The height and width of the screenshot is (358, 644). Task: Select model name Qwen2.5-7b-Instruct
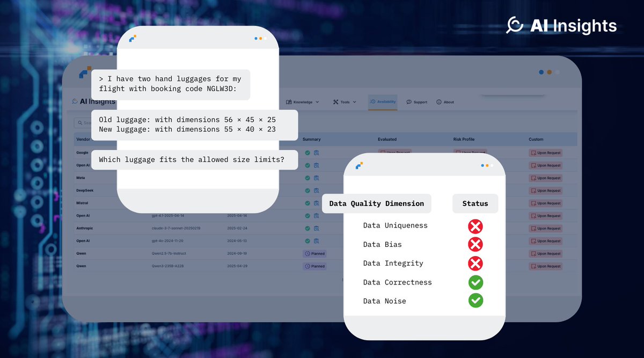pos(169,253)
